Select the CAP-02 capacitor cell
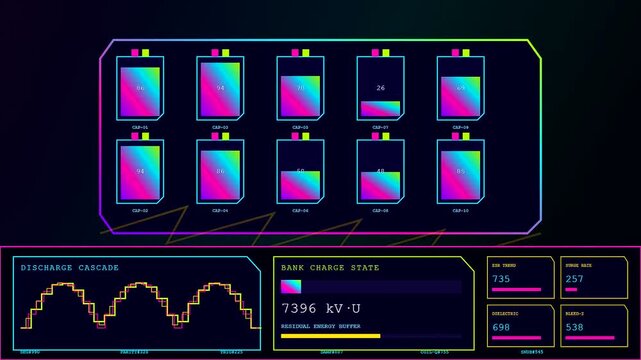This screenshot has width=641, height=360. click(140, 172)
